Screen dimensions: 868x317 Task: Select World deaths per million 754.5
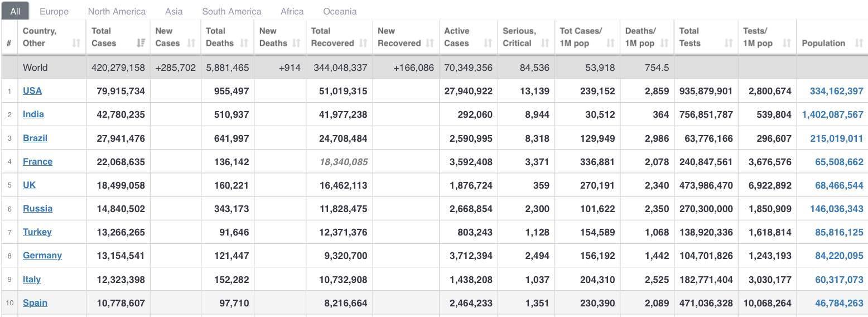coord(657,68)
